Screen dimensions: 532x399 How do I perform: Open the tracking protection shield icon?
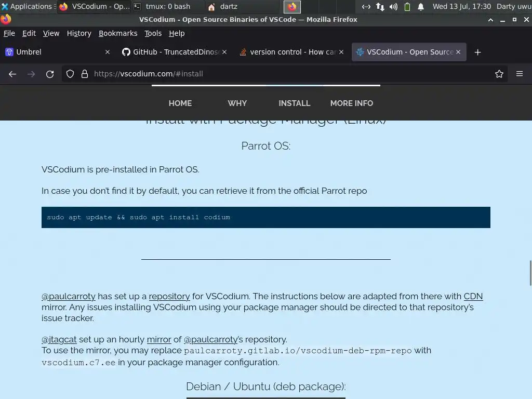coord(70,74)
